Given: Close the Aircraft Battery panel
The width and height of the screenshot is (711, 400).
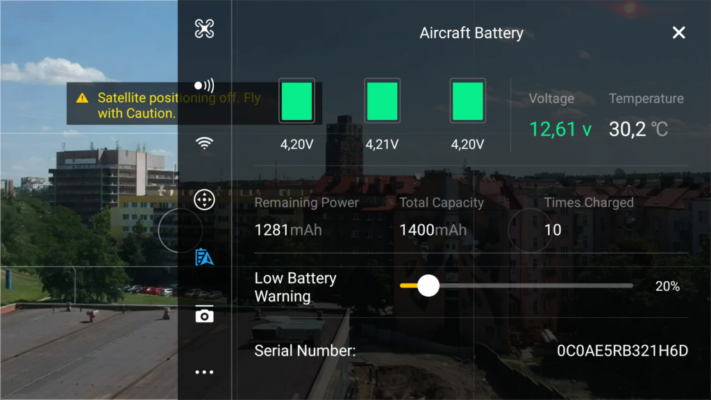Looking at the screenshot, I should [x=679, y=33].
